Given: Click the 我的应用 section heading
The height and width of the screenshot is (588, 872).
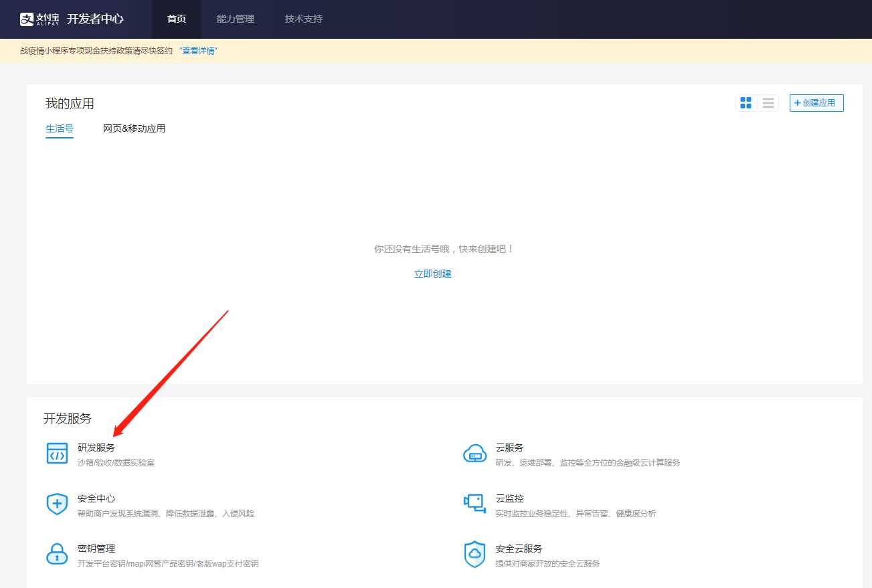Looking at the screenshot, I should (70, 104).
